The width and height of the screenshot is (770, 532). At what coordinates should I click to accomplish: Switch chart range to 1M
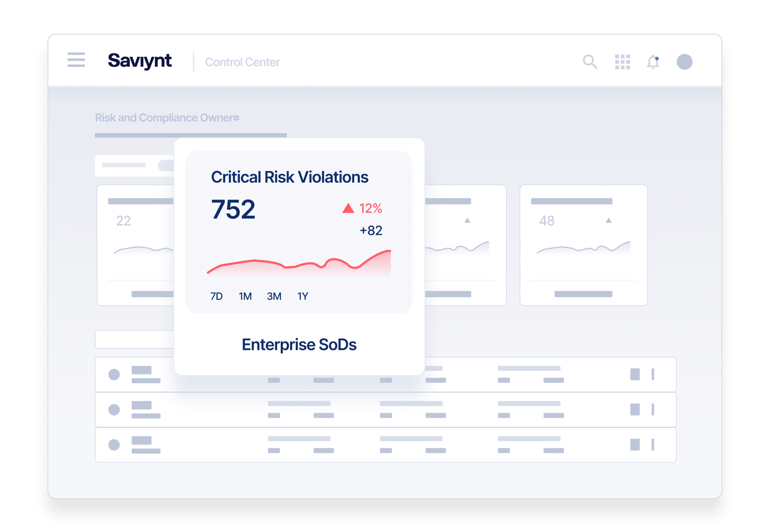245,296
